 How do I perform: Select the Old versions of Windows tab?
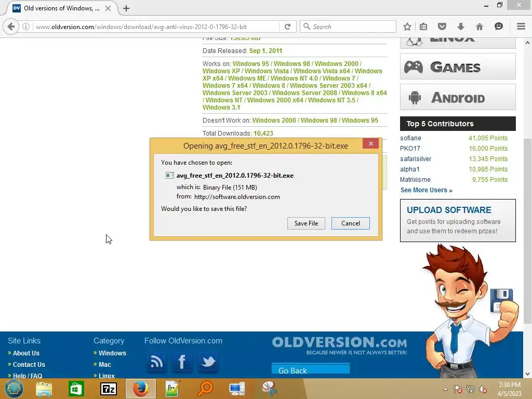(x=61, y=8)
